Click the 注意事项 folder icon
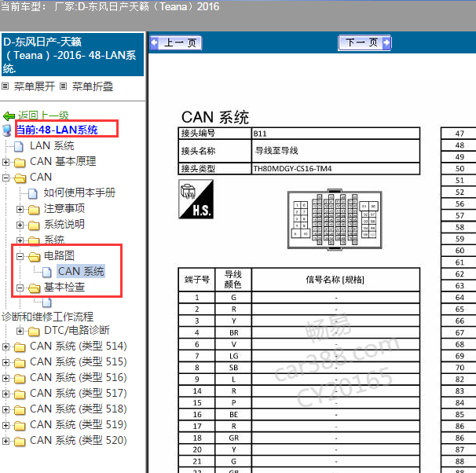Image resolution: width=476 pixels, height=473 pixels. [x=34, y=210]
